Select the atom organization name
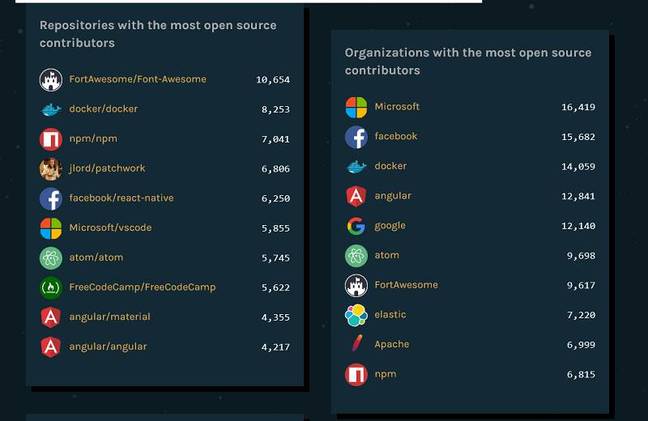 [387, 255]
